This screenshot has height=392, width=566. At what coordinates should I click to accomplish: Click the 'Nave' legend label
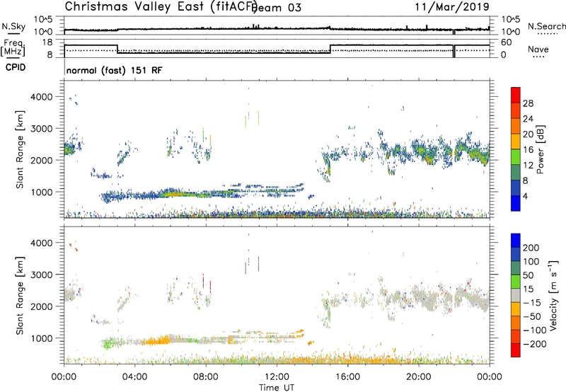coord(538,49)
